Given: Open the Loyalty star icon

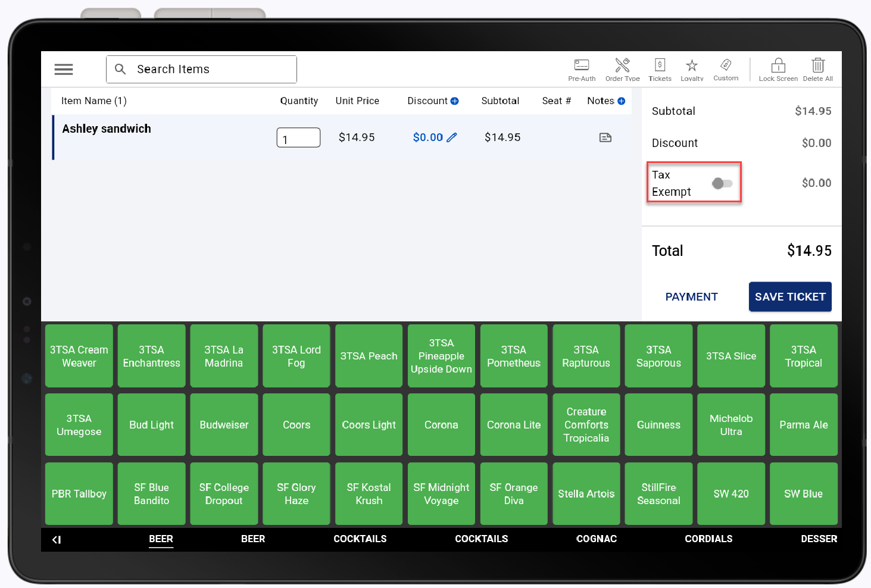Looking at the screenshot, I should 692,65.
